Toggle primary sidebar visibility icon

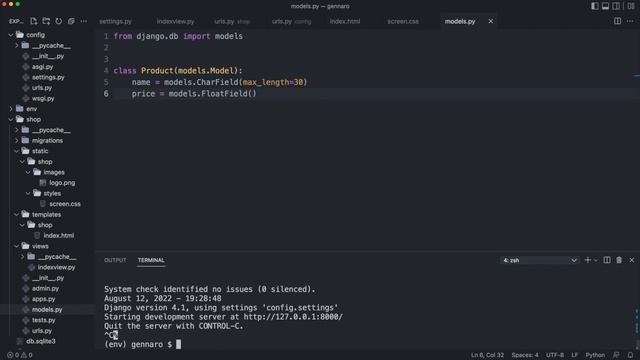click(x=595, y=6)
